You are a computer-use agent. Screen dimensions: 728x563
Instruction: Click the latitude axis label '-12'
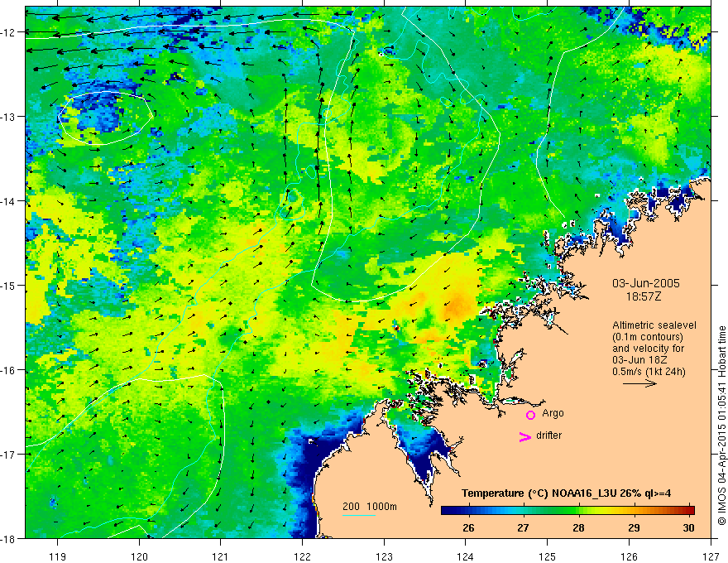(8, 32)
